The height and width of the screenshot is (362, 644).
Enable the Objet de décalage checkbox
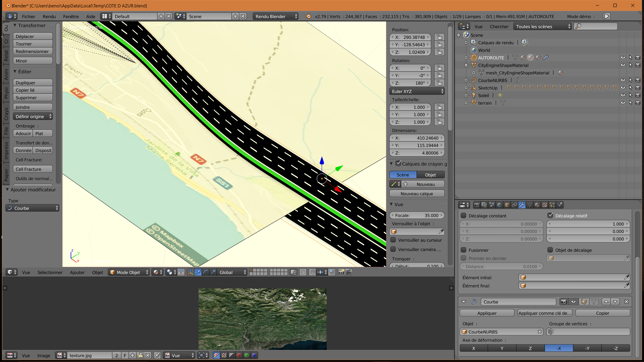(x=550, y=250)
